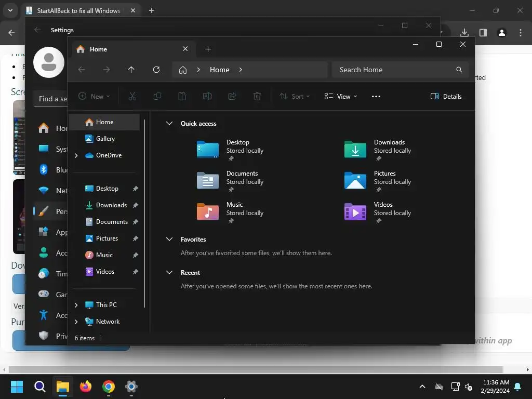Unpin Music from the navigation pane
Screen dimensions: 532x399
click(136, 255)
